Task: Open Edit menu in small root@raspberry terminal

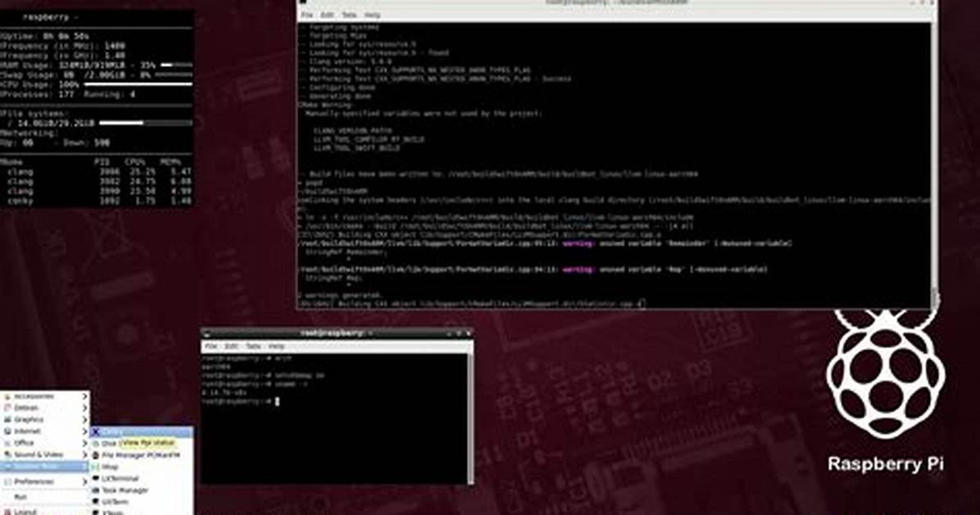Action: (x=231, y=346)
